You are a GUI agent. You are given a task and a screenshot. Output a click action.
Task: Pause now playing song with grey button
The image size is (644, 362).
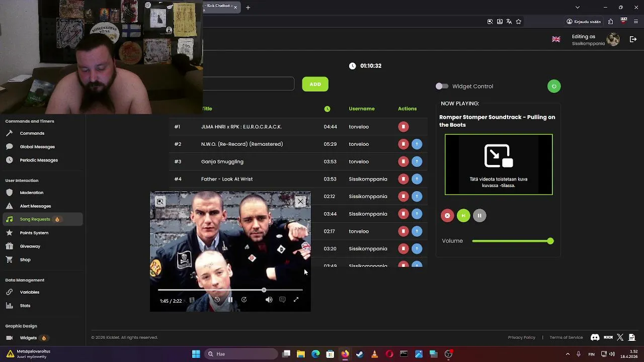(x=479, y=216)
